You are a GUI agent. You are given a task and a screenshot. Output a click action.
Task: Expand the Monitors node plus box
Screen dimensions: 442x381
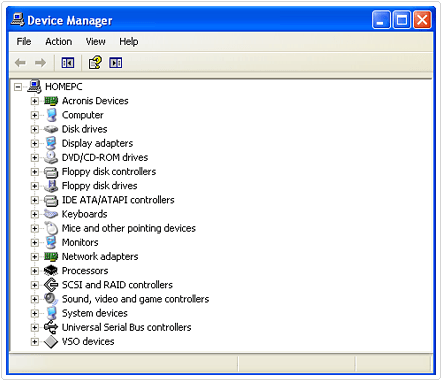coord(34,243)
